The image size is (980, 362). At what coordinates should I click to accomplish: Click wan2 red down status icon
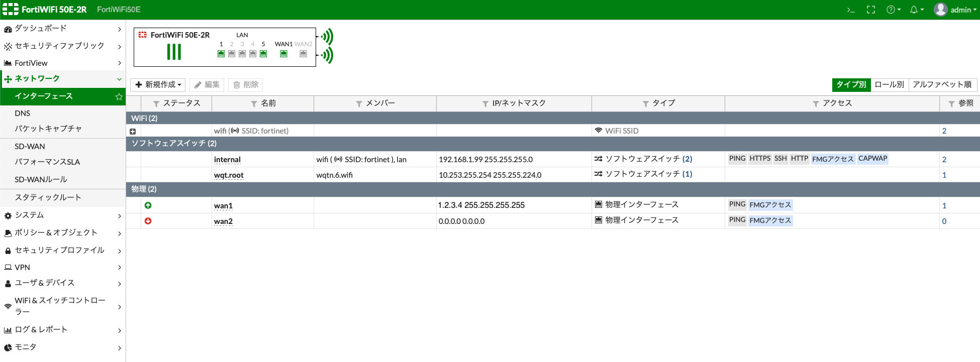coord(148,221)
